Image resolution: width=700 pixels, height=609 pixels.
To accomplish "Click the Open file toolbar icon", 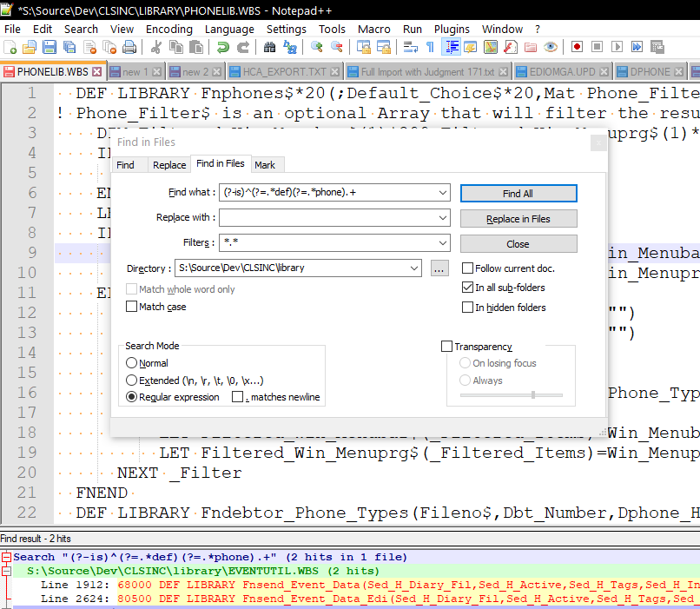I will tap(30, 47).
